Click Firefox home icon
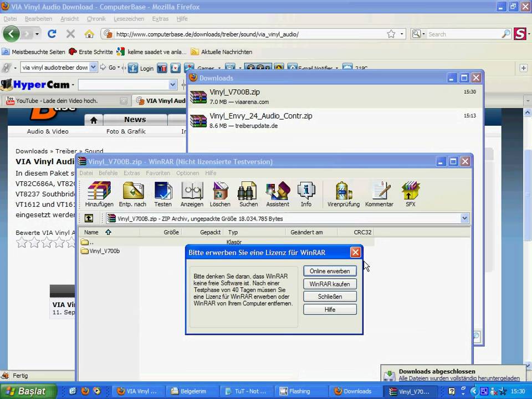This screenshot has width=532, height=399. [89, 34]
